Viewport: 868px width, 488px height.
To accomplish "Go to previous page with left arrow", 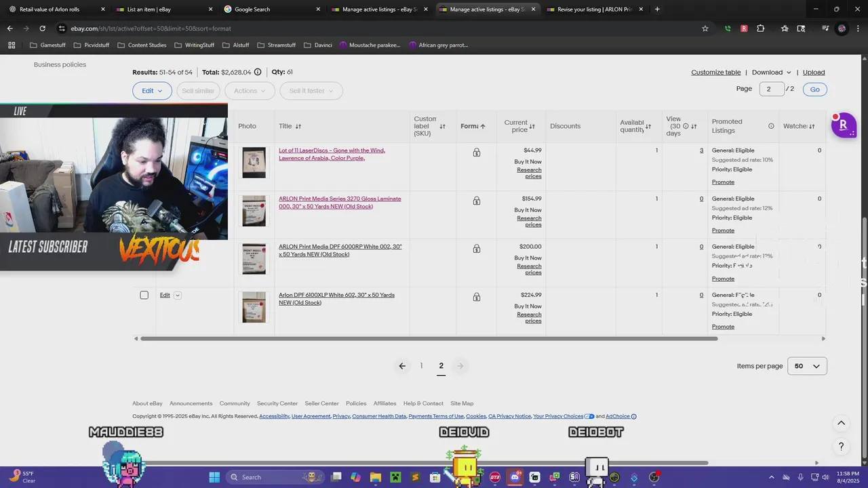I will pyautogui.click(x=402, y=366).
